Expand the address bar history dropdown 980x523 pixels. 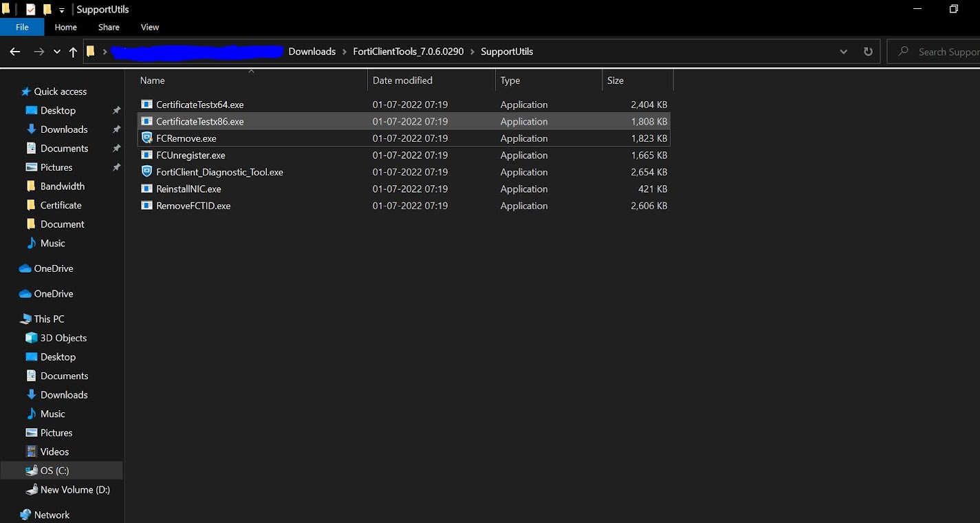click(x=844, y=52)
